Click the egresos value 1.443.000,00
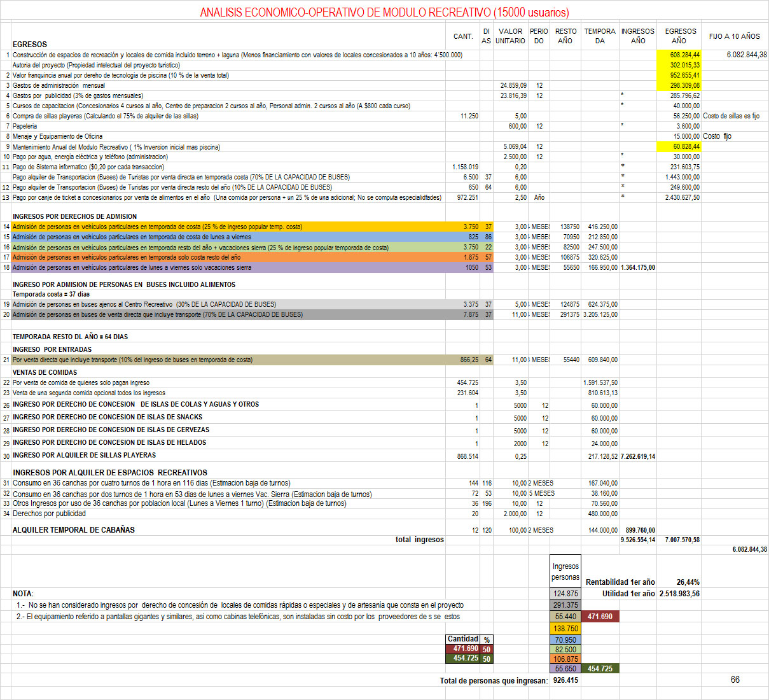This screenshot has width=769, height=700. point(682,177)
